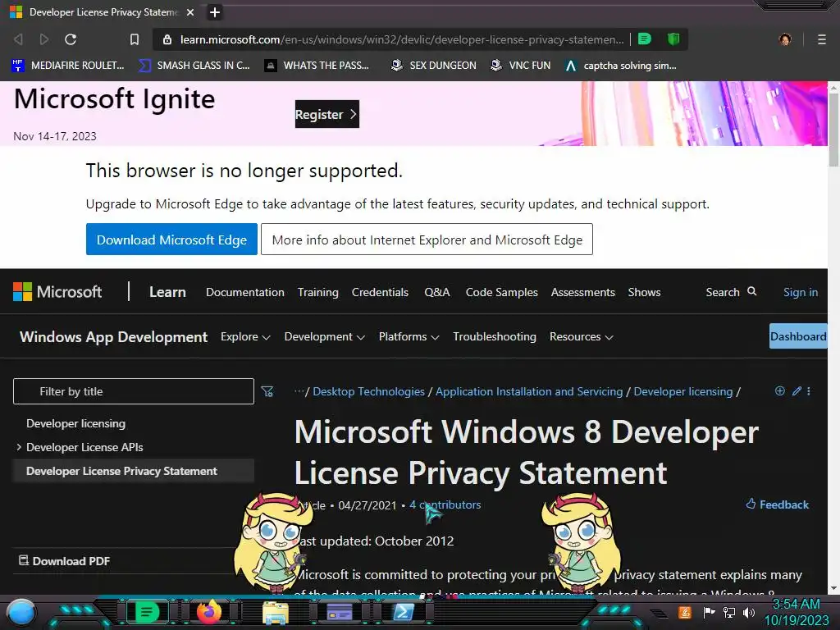Screen dimensions: 840x630
Task: Open the WHATS THE PASS... bookmark
Action: 317,66
